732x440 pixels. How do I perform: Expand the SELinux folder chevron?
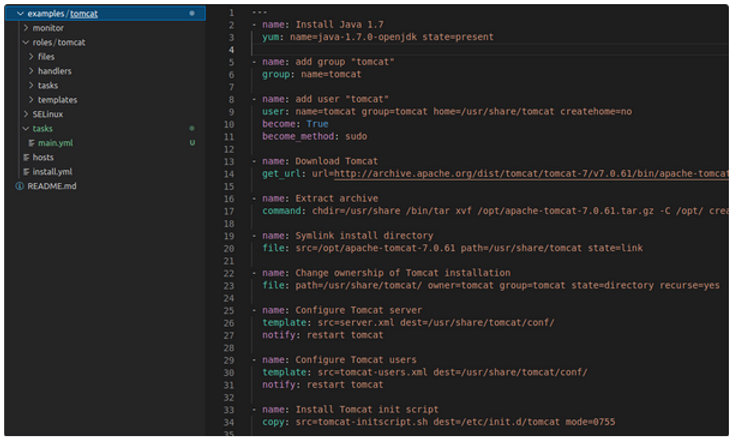pos(26,114)
